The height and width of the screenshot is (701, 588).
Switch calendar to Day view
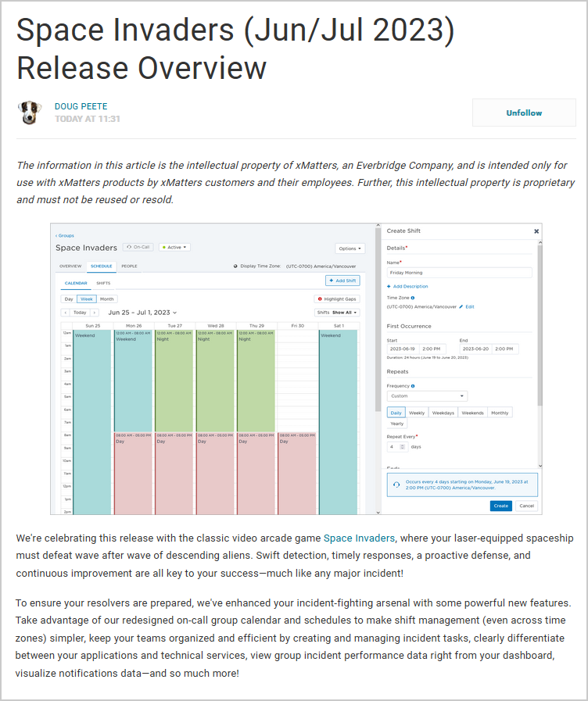(x=69, y=299)
